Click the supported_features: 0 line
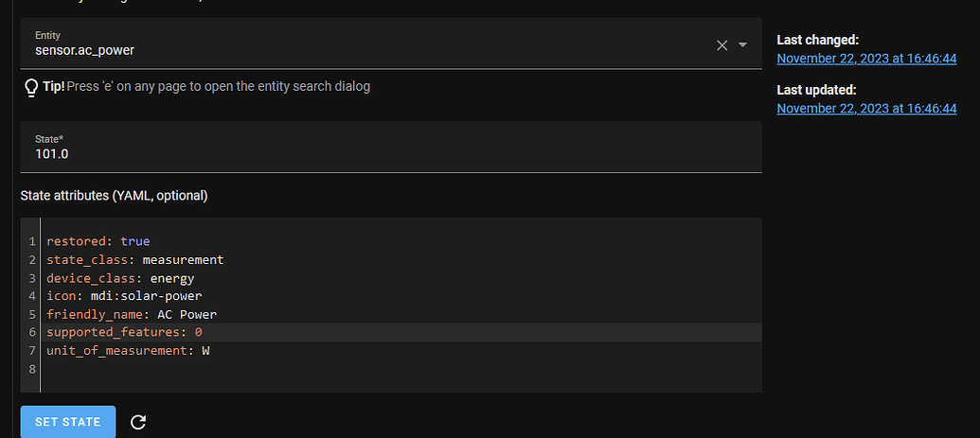The image size is (980, 438). [x=124, y=332]
